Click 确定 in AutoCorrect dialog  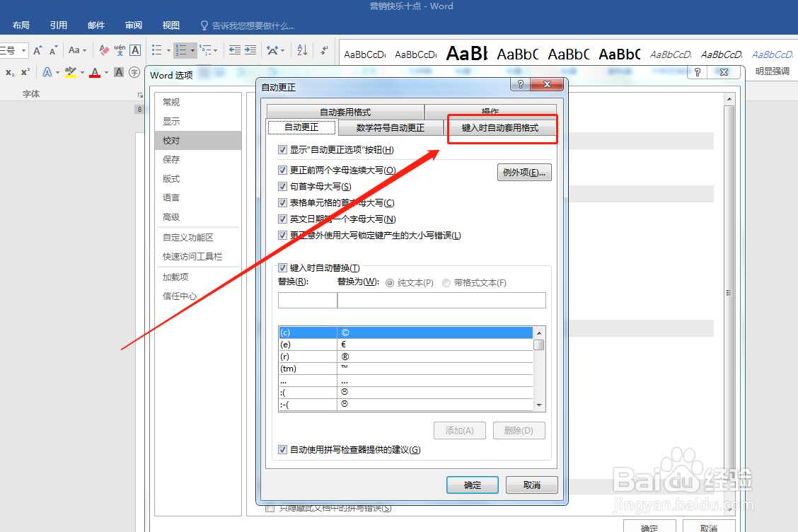[473, 485]
